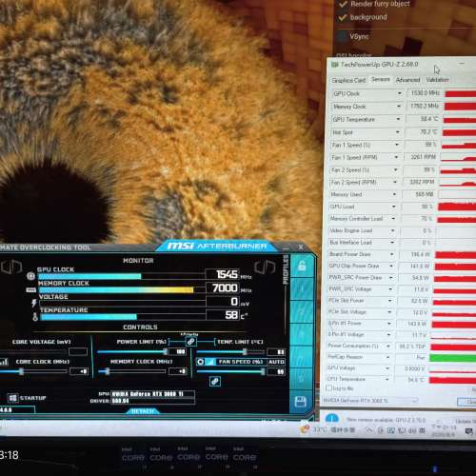Open the notification center icon in taskbar

(469, 431)
